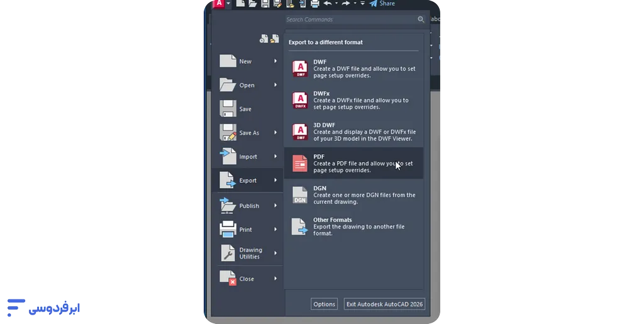Viewport: 644px width, 324px height.
Task: Choose DGN export format
Action: 353,194
